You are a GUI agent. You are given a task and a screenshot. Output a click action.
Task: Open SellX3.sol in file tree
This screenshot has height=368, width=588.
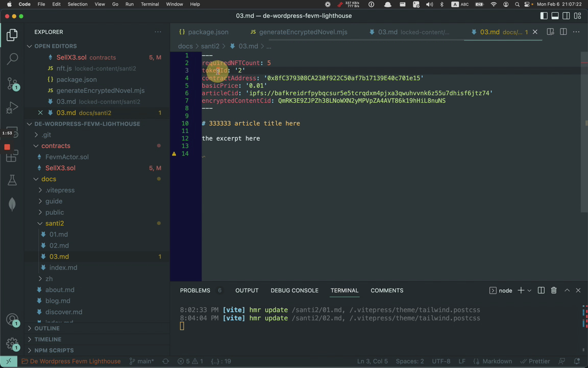click(x=60, y=168)
